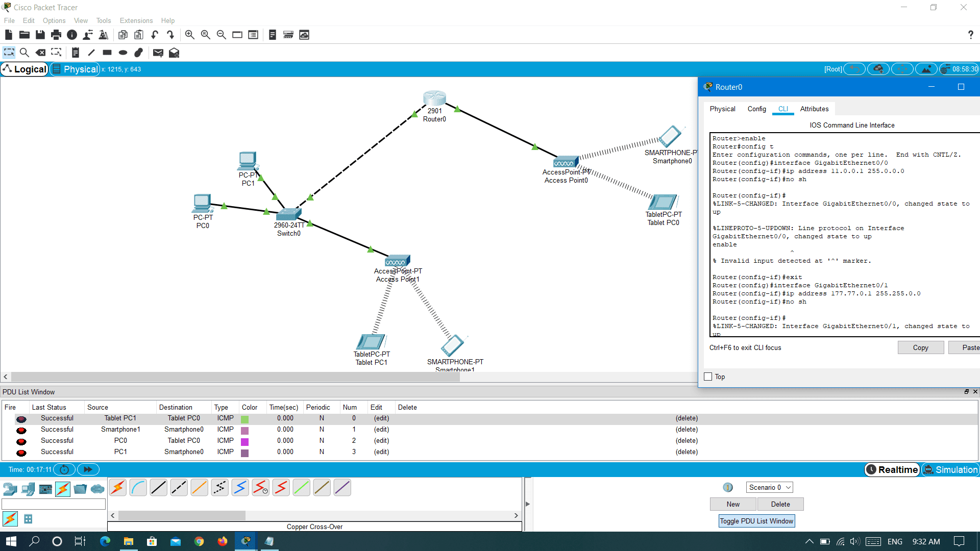Open End Devices category
Viewport: 980px width, 551px height.
(x=28, y=489)
